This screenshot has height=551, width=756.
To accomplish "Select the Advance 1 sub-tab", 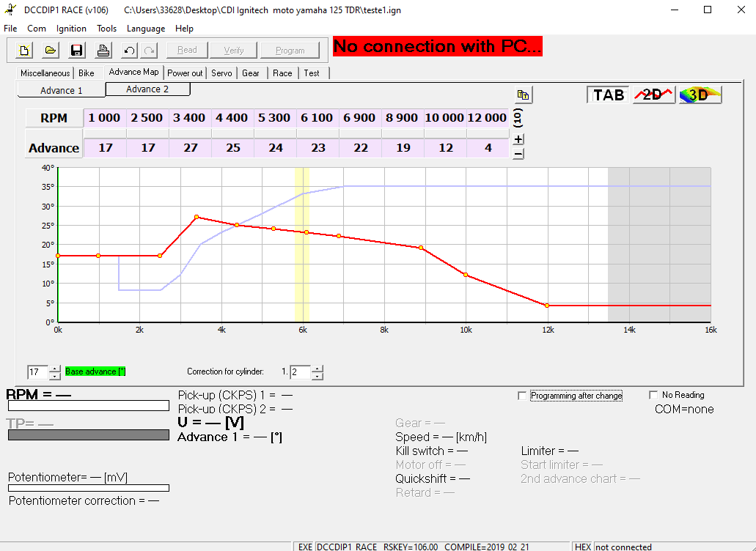I will (62, 91).
